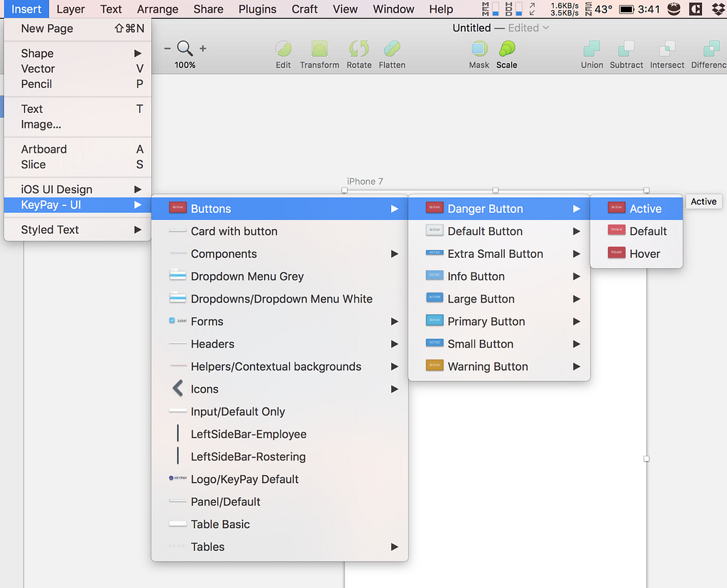The height and width of the screenshot is (588, 727).
Task: Click the Union boolean operation
Action: [591, 49]
